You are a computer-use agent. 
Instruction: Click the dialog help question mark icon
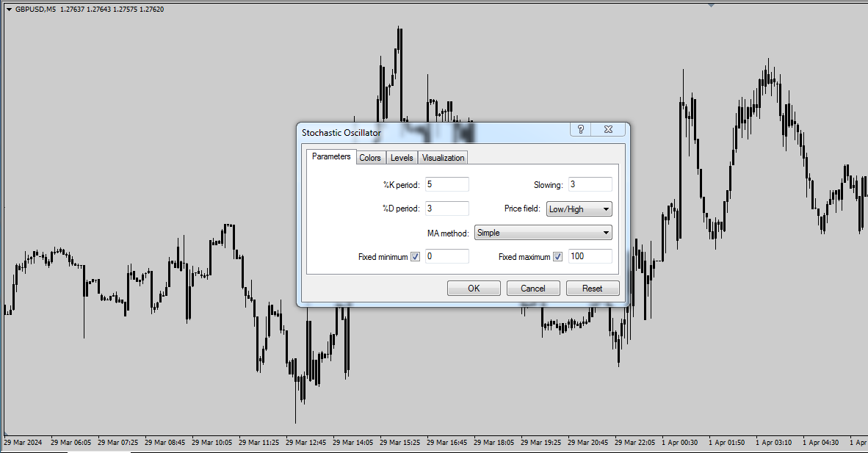[x=580, y=130]
